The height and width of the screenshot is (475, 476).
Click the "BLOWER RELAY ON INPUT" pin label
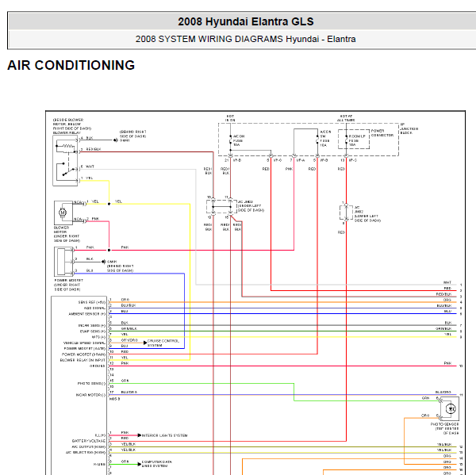(83, 360)
